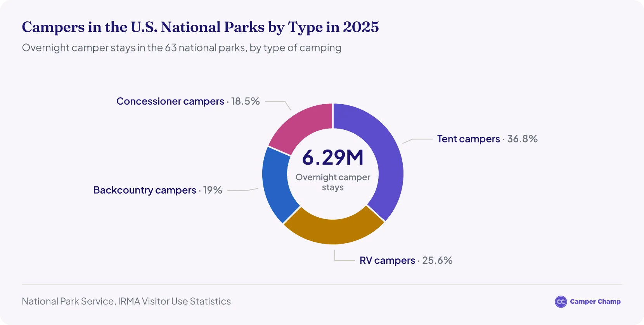The image size is (644, 325).
Task: Click the 'Overnight camper stays' center caption
Action: [x=333, y=182]
